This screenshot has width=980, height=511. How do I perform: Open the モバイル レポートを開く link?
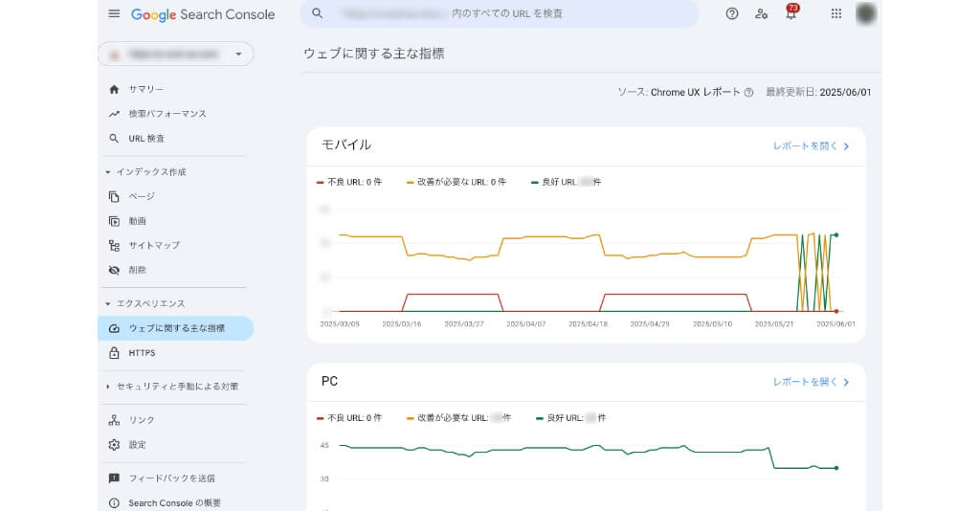tap(805, 145)
